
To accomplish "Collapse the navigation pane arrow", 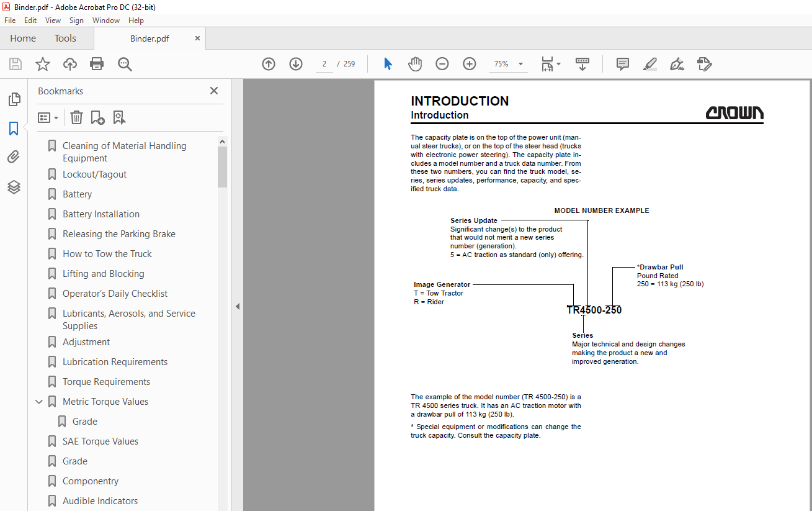I will [237, 307].
